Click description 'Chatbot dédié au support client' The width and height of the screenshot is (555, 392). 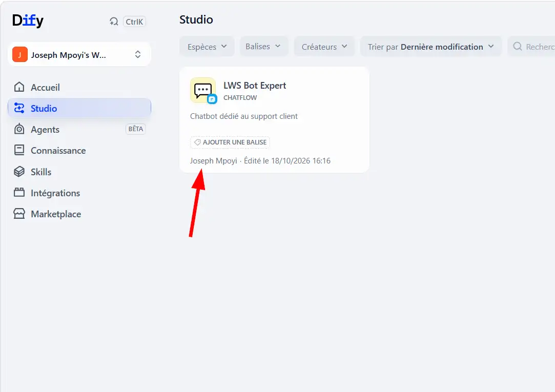coord(244,116)
